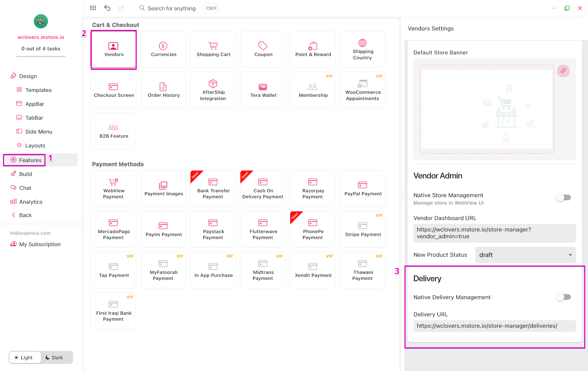The width and height of the screenshot is (588, 371).
Task: Click the Delivery URL input field
Action: click(x=494, y=326)
